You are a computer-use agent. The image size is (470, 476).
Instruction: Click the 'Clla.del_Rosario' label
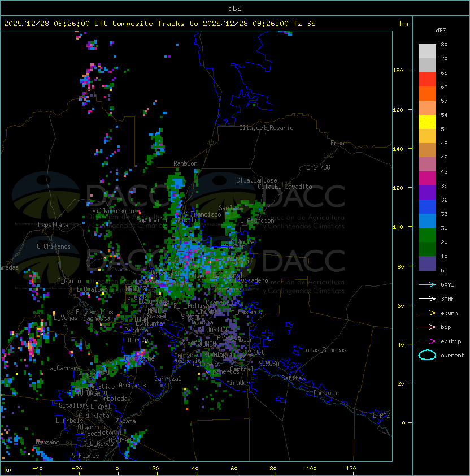pyautogui.click(x=266, y=128)
